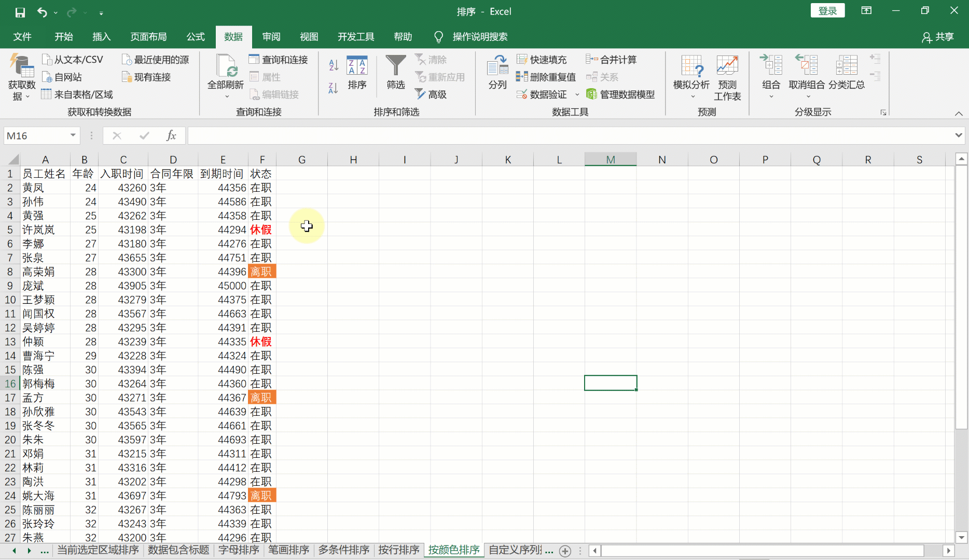
Task: Expand the formula bar chevron
Action: point(958,135)
